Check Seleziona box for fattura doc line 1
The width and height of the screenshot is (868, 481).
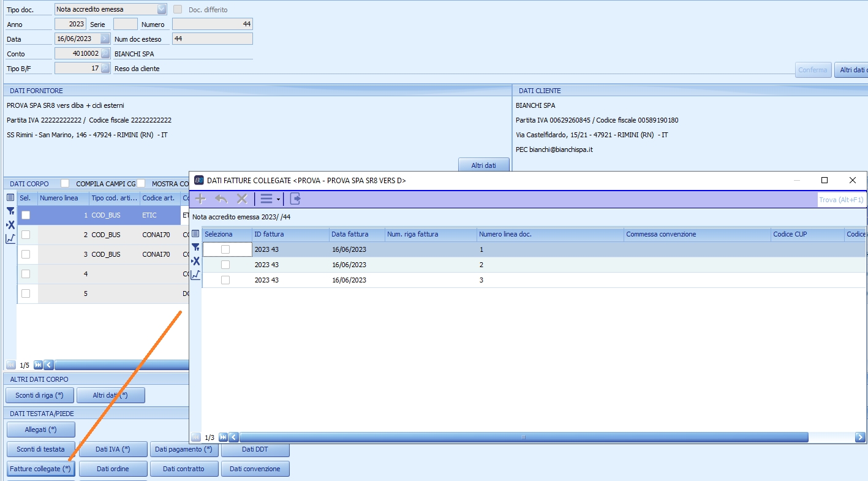coord(225,249)
